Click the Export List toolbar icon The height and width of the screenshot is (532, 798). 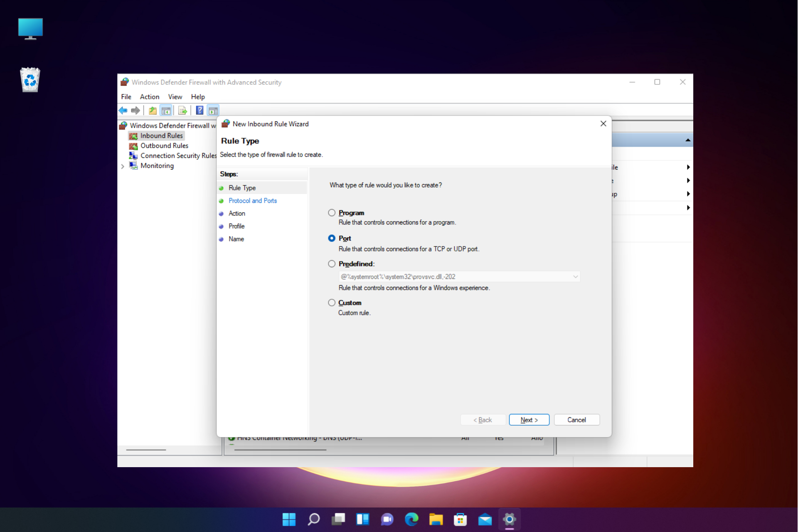tap(182, 111)
